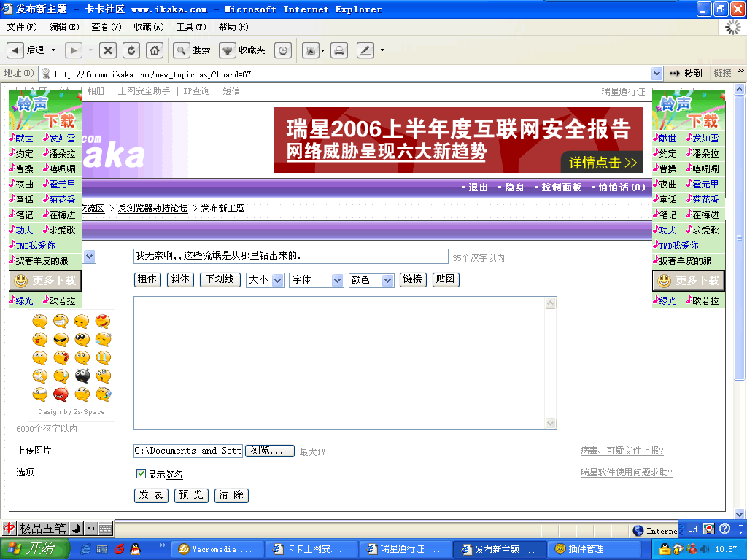Open the 编辑(E) menu
The height and width of the screenshot is (560, 747).
click(64, 27)
